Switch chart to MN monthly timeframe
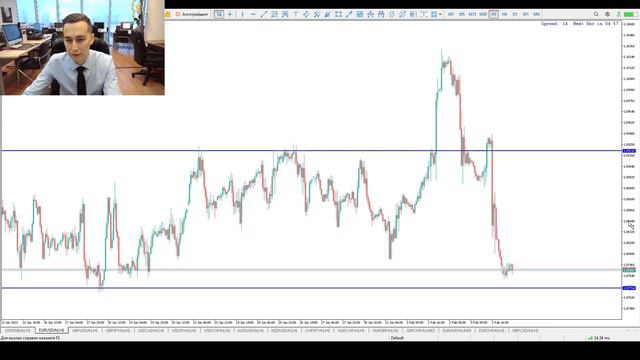 coord(536,14)
